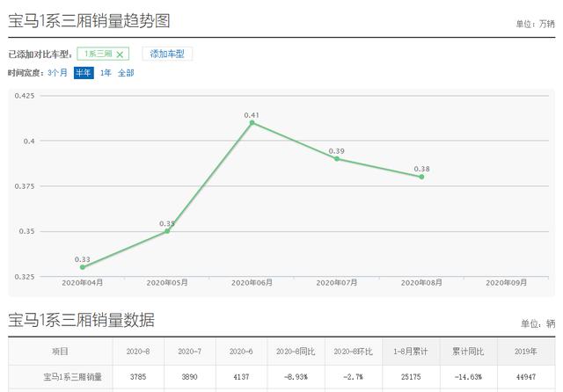The height and width of the screenshot is (392, 563).
Task: Click the 0.39 data point for July
Action: point(337,158)
